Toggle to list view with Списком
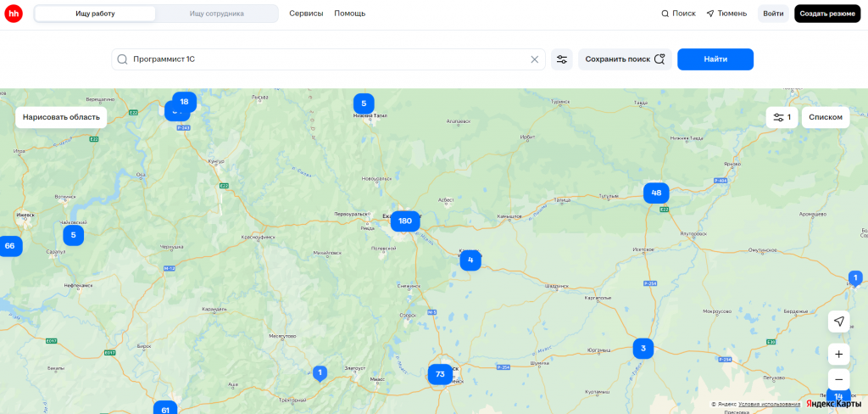 826,117
